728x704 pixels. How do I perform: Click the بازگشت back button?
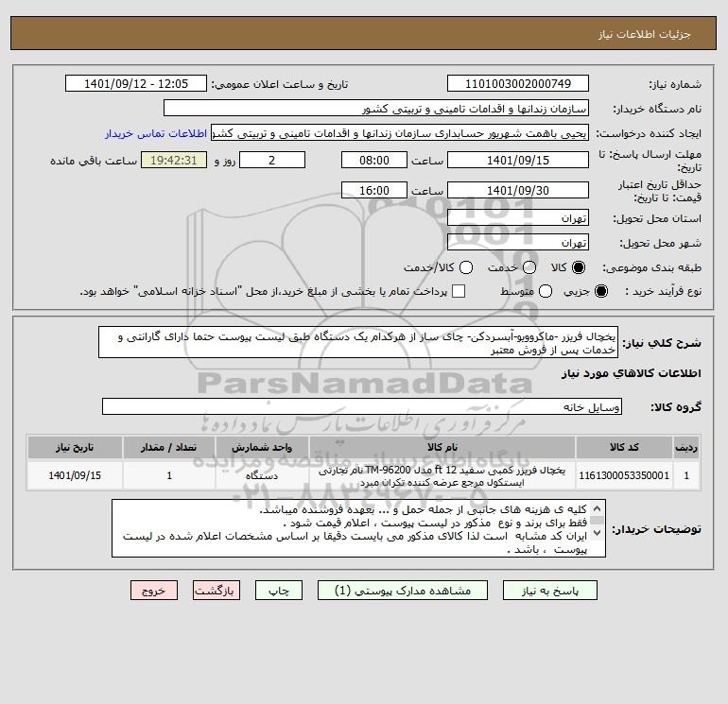coord(217,591)
